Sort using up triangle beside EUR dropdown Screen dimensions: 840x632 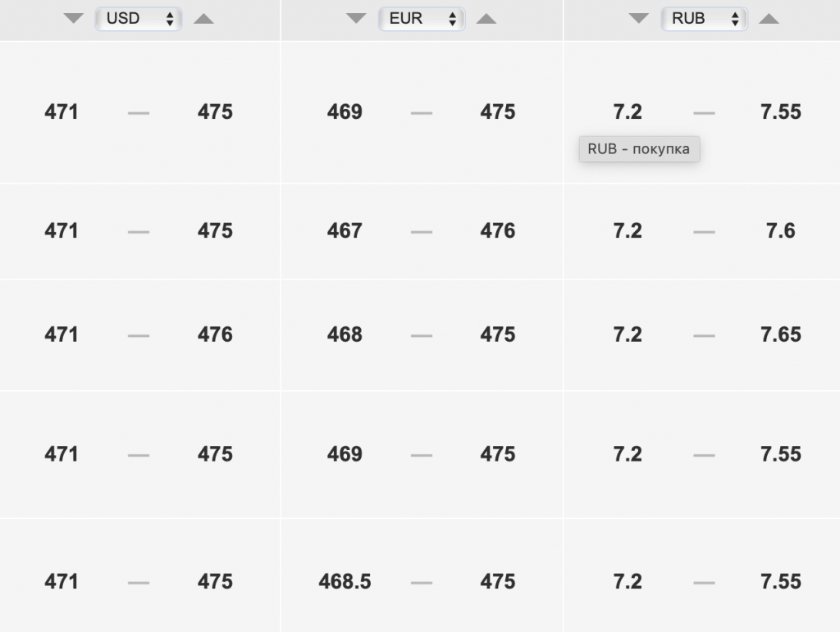pos(486,19)
